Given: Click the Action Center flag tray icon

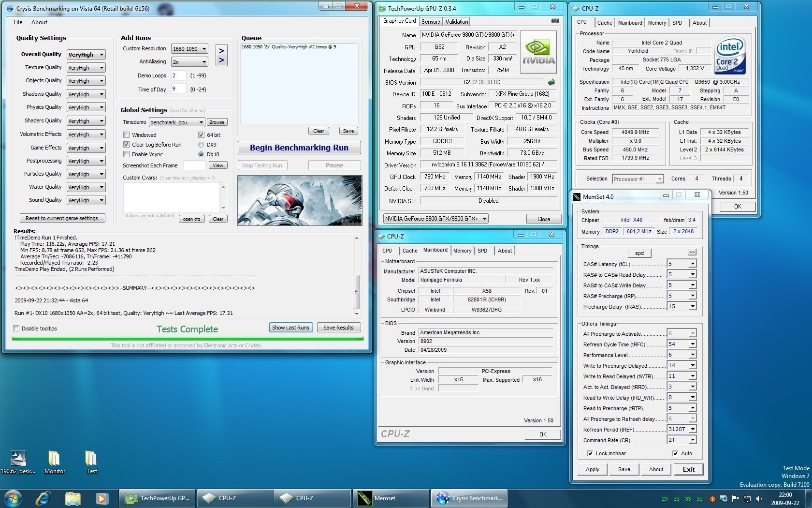Looking at the screenshot, I should pos(735,498).
